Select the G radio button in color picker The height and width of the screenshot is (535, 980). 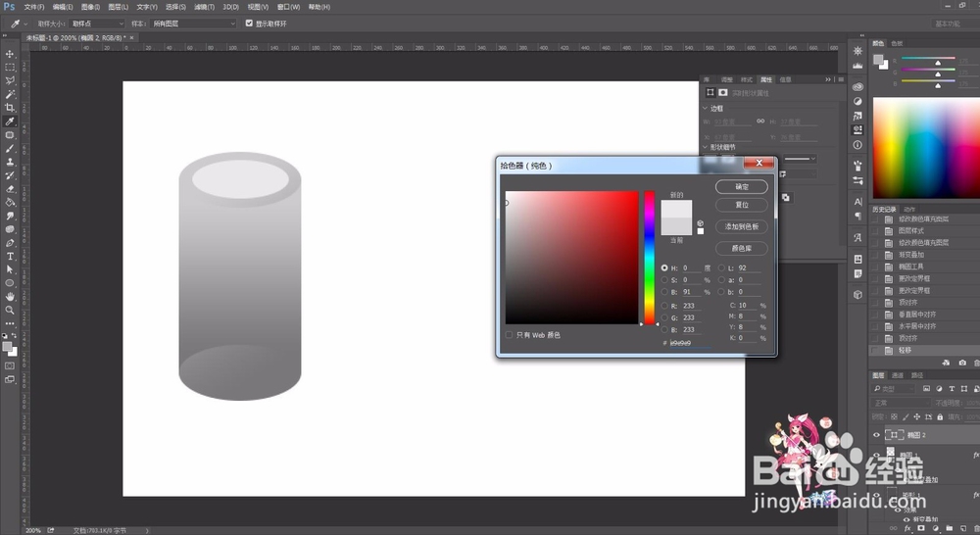(x=664, y=317)
